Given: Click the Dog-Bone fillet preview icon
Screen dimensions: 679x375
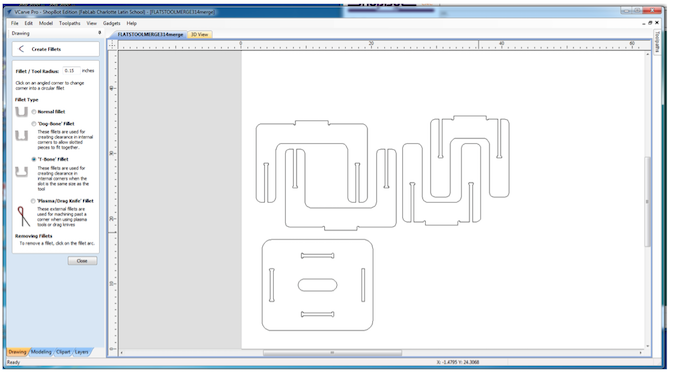Looking at the screenshot, I should tap(21, 136).
